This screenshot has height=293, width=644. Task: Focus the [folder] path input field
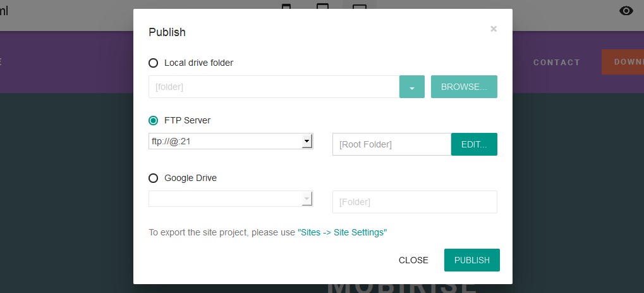tap(274, 87)
